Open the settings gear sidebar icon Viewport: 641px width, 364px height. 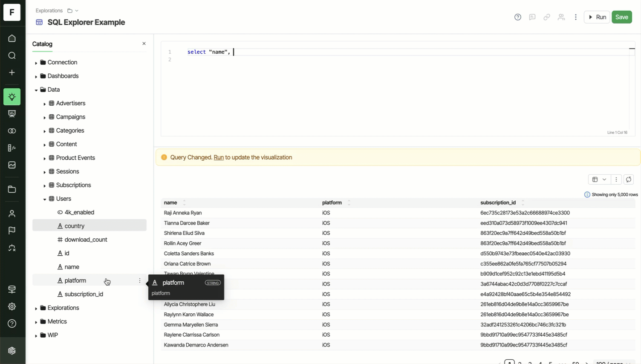(12, 306)
